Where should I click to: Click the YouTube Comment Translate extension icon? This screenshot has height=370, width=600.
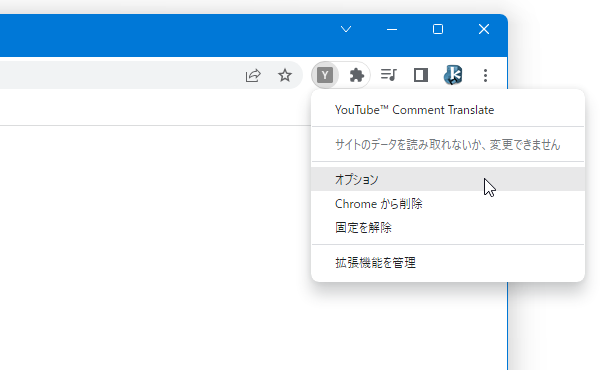[325, 75]
